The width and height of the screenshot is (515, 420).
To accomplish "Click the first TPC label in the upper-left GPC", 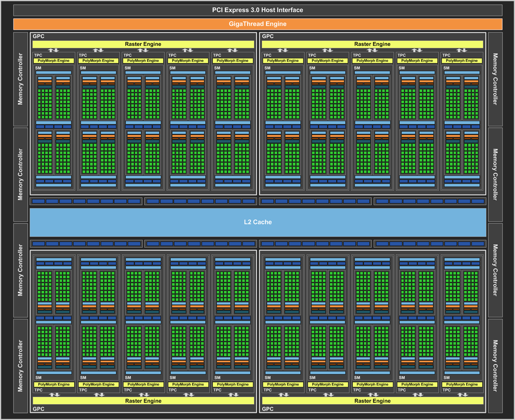I will [38, 55].
